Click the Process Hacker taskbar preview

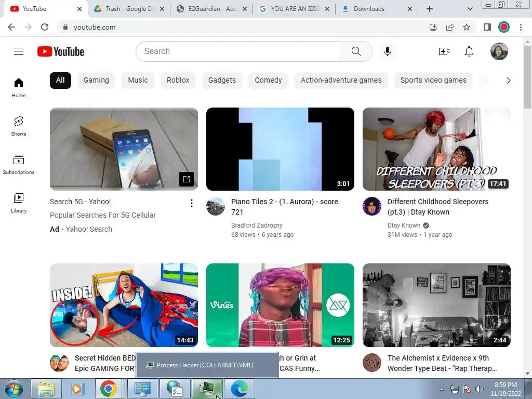(207, 365)
